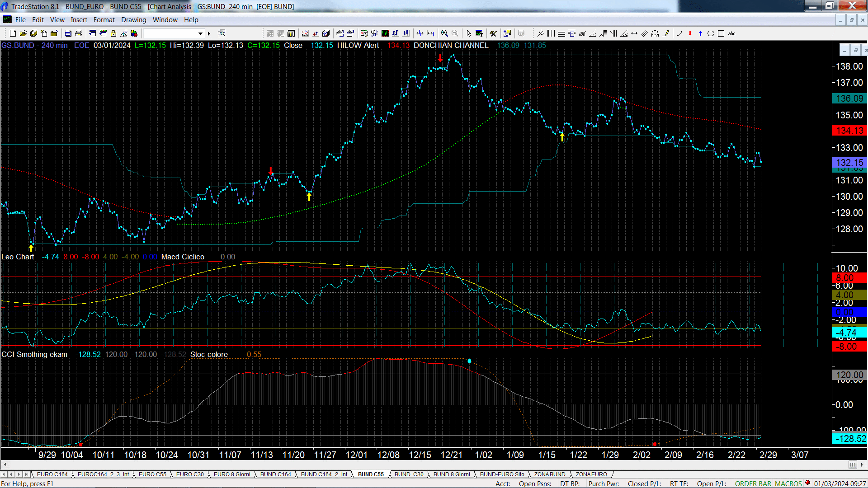Viewport: 868px width, 488px height.
Task: Select the horizontal lines drawing tool
Action: [561, 33]
